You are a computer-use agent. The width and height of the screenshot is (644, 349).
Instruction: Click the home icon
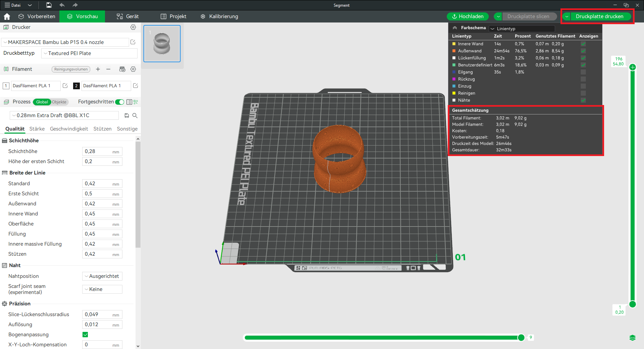[x=7, y=16]
